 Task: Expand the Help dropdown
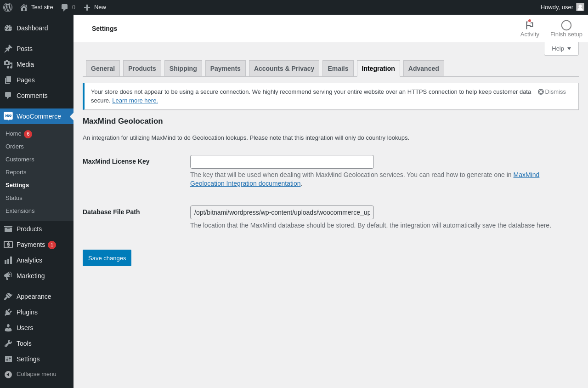coord(561,49)
